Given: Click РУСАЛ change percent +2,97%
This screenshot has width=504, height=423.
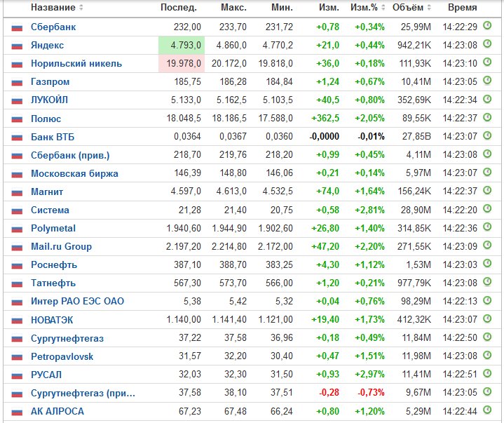Looking at the screenshot, I should (x=369, y=375).
